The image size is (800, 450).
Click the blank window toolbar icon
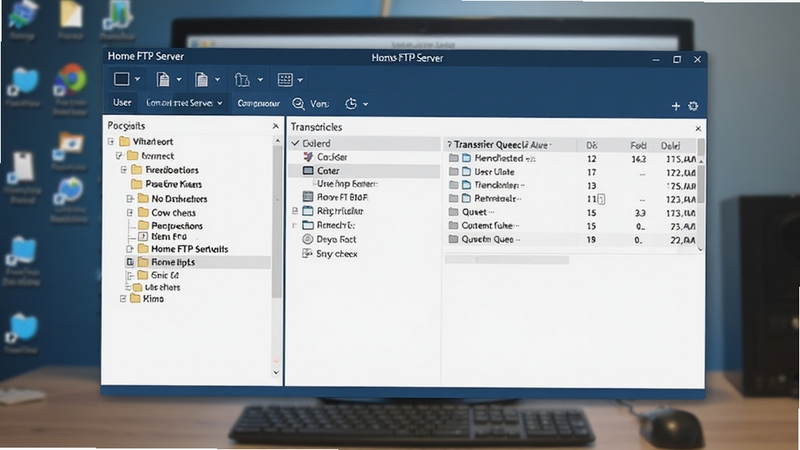[121, 79]
